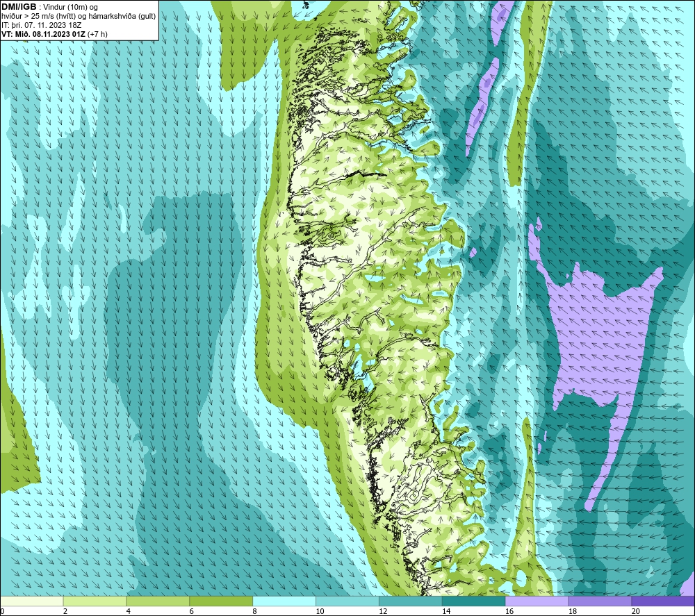The image size is (695, 616).
Task: Click the '18' scale label
Action: [572, 612]
